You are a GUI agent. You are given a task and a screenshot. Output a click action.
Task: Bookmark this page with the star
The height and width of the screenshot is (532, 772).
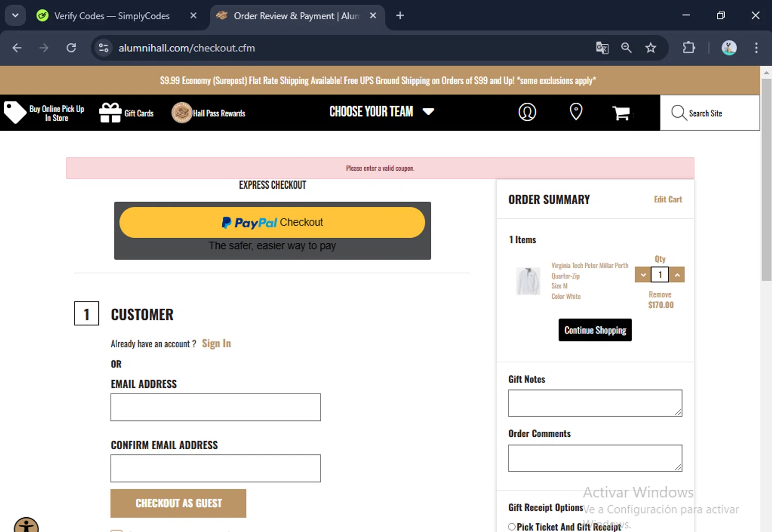click(x=651, y=48)
